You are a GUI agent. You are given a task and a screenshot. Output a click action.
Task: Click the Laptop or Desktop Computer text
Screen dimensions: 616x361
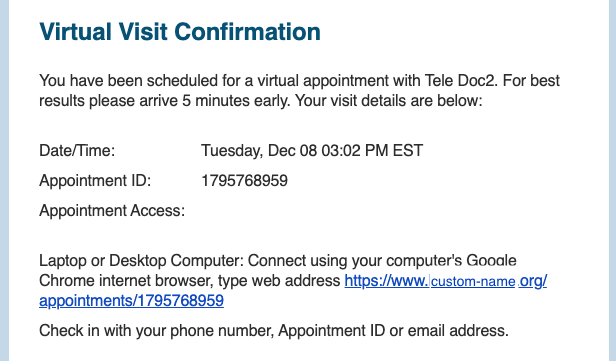141,260
